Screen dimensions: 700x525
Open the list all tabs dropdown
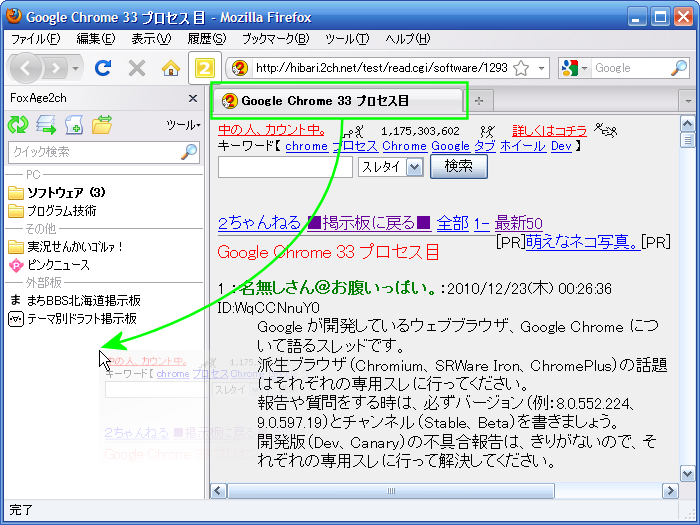pos(688,101)
